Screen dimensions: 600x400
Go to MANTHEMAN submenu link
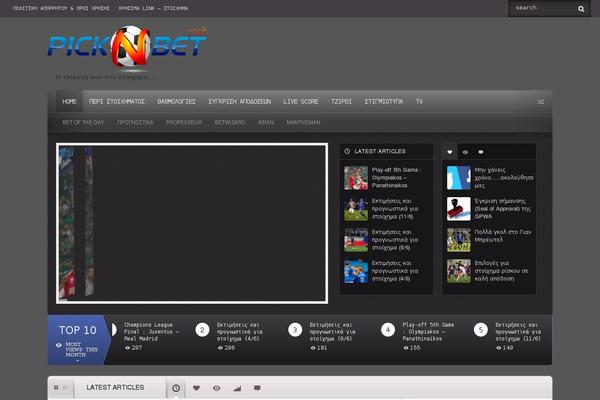pyautogui.click(x=303, y=122)
